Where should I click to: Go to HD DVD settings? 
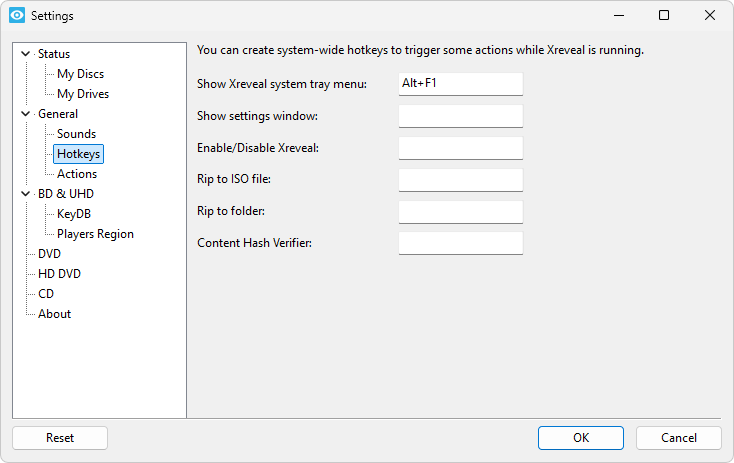tap(59, 274)
